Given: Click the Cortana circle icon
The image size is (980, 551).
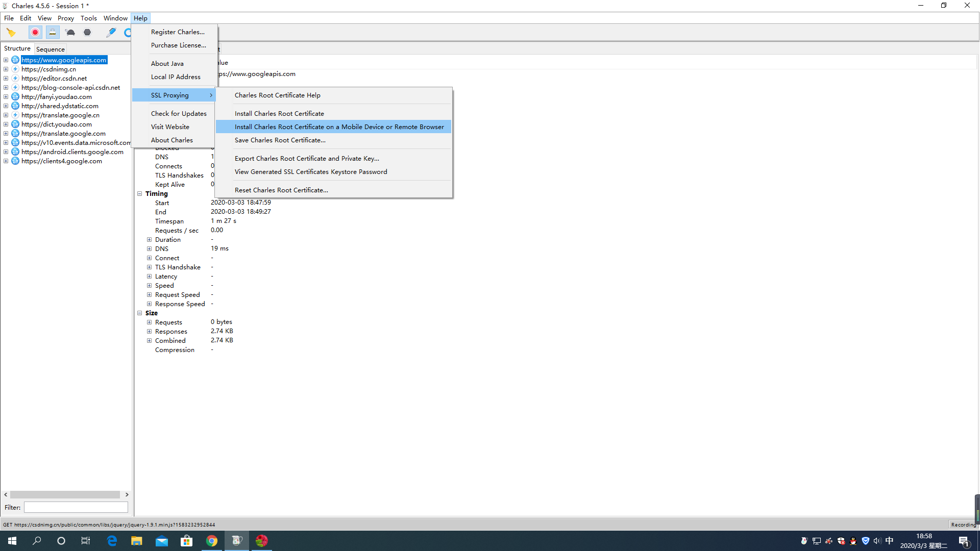Looking at the screenshot, I should (61, 541).
